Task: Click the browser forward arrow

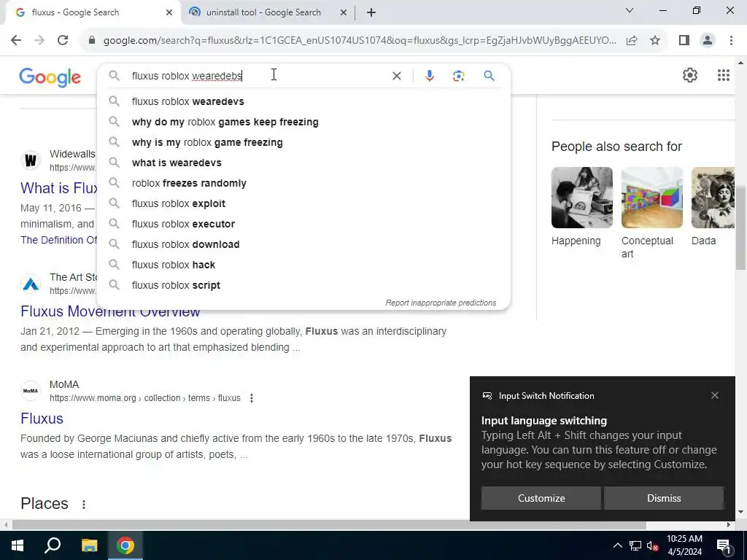Action: pyautogui.click(x=39, y=41)
